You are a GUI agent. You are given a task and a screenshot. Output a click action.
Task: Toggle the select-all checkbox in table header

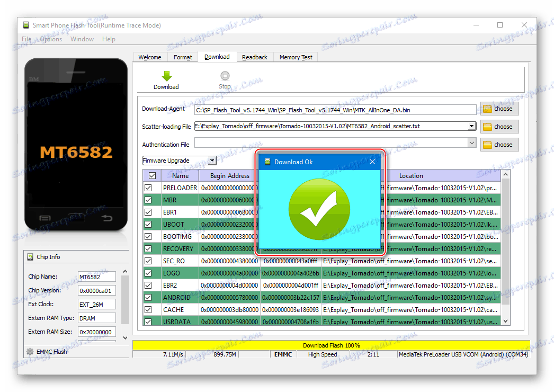(153, 176)
